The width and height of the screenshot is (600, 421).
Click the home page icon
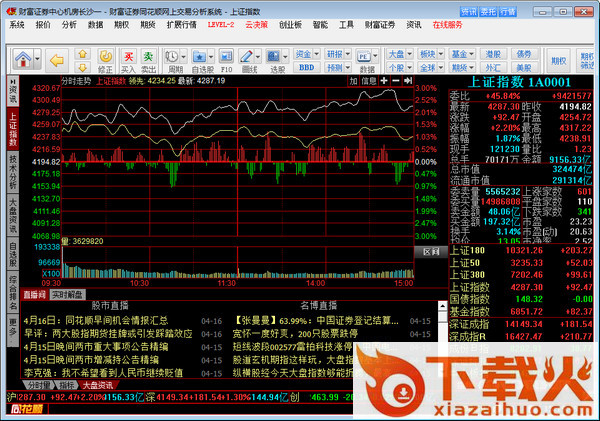coord(23,59)
